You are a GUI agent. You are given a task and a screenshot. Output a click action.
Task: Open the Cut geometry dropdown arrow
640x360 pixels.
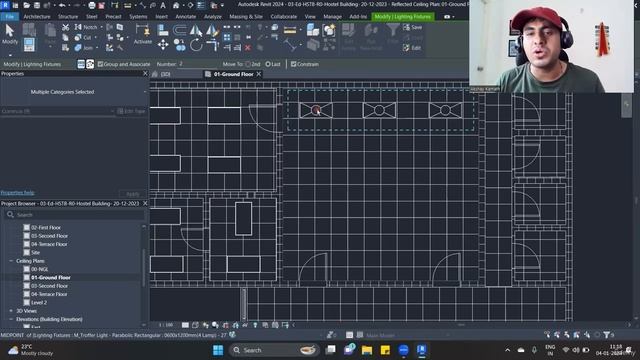point(96,38)
